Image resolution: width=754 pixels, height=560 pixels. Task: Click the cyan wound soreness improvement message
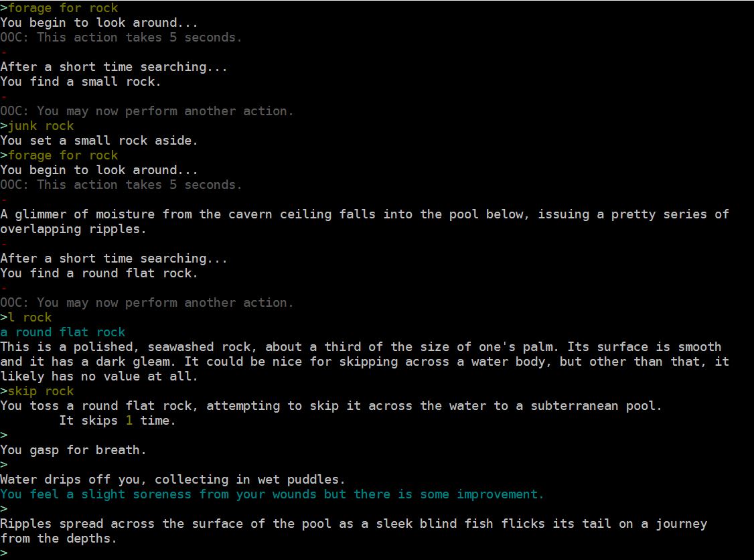click(x=272, y=494)
